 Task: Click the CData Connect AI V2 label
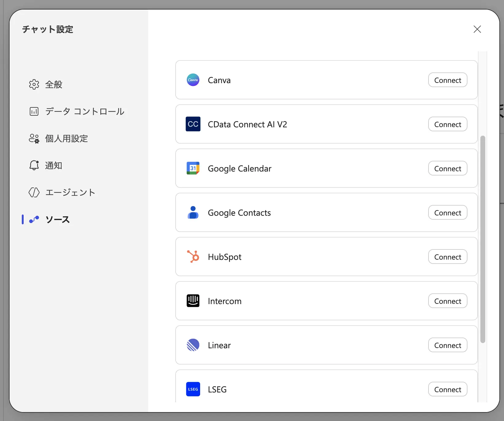point(247,124)
